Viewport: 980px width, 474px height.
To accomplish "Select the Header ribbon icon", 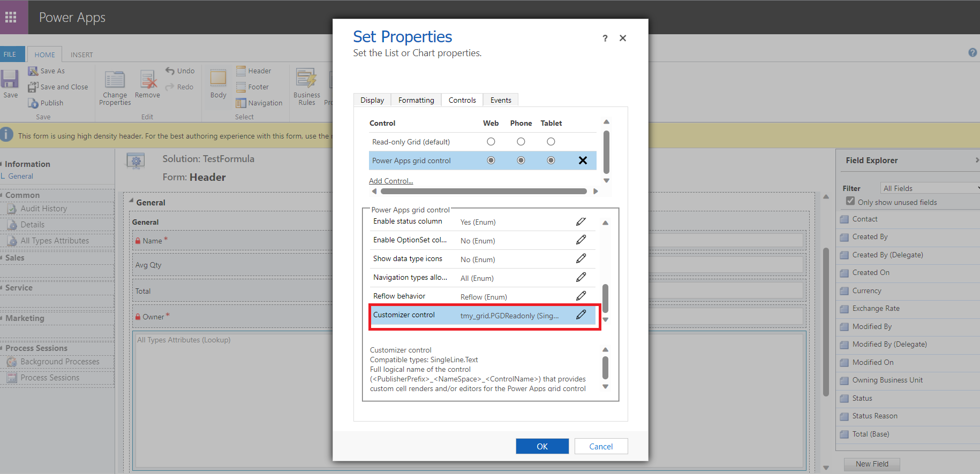I will click(241, 71).
